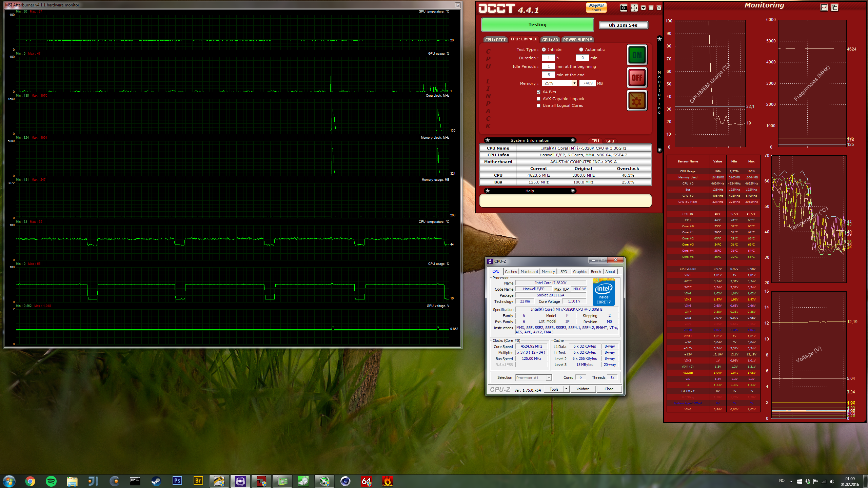Edit idle minutes at the end field
This screenshot has width=868, height=488.
point(548,75)
